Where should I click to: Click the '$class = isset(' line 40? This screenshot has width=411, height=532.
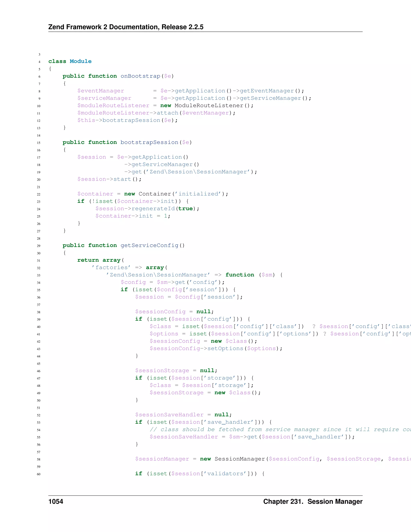tap(280, 326)
